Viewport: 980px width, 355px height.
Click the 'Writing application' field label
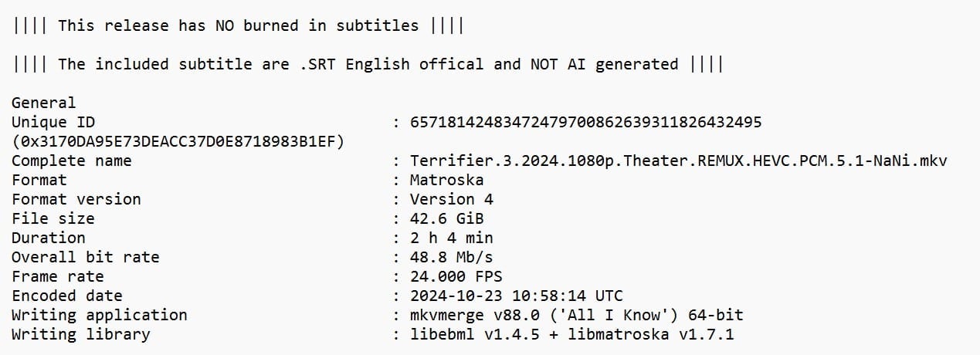[100, 315]
